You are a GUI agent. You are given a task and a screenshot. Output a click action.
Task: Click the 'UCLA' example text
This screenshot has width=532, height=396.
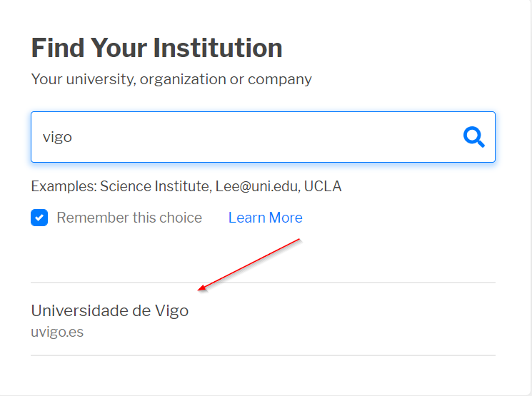[x=323, y=187]
